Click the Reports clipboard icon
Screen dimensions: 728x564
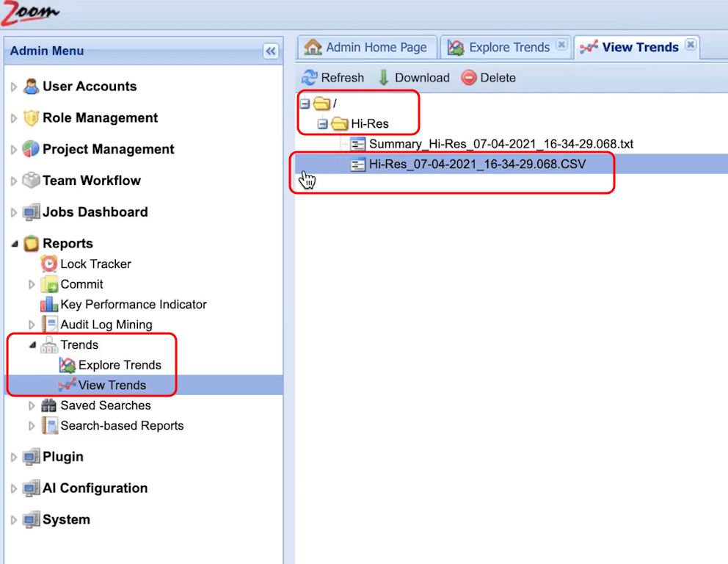pyautogui.click(x=31, y=243)
